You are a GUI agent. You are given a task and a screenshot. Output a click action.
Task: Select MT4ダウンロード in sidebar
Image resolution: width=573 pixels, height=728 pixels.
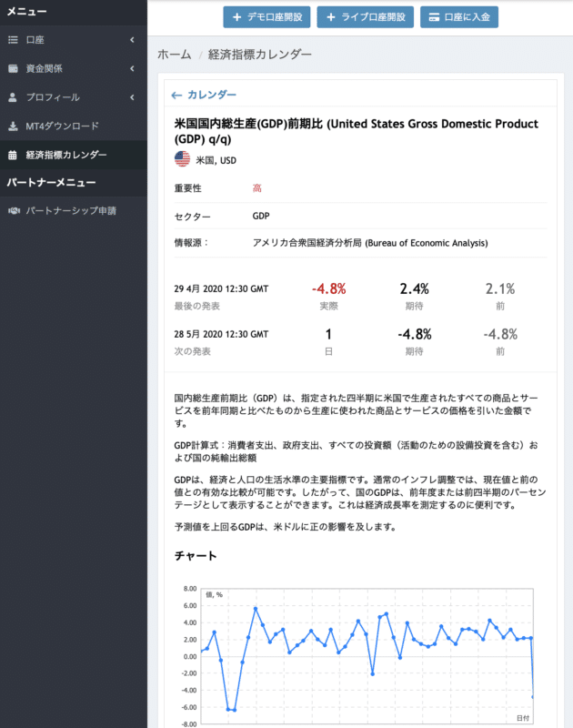74,126
